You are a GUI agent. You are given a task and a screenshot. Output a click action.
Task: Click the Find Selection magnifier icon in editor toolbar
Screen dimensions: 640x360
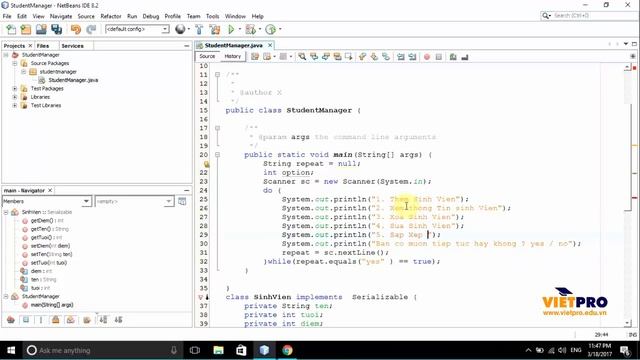click(x=302, y=57)
